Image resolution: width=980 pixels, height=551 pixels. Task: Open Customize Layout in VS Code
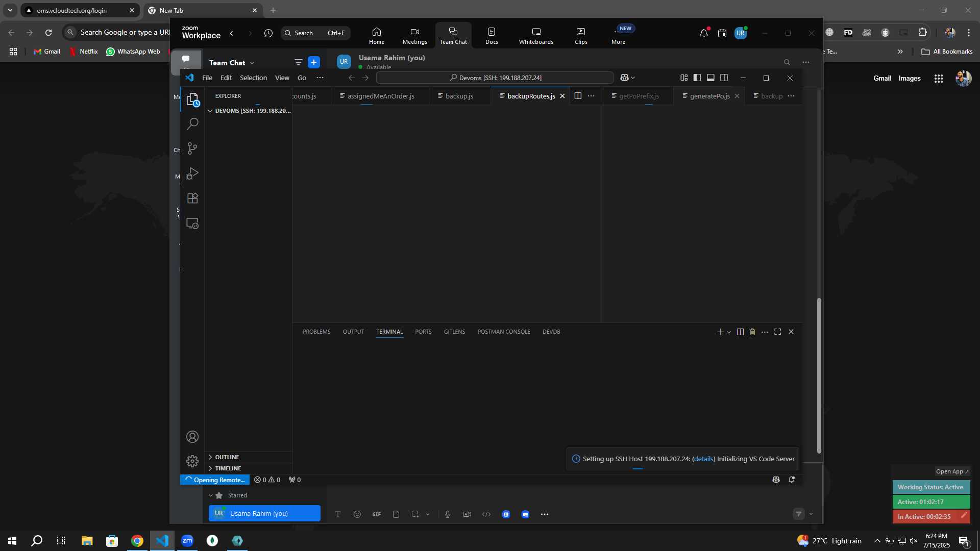pyautogui.click(x=684, y=78)
